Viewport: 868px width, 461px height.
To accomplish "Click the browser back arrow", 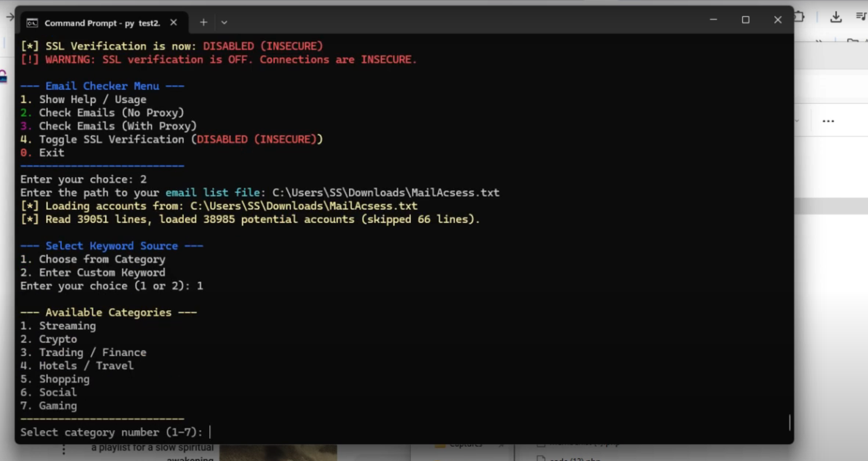I will (x=9, y=17).
